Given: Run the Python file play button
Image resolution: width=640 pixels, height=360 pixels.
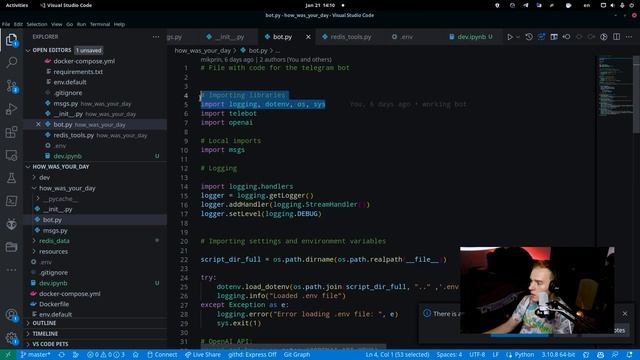Looking at the screenshot, I should pos(510,37).
